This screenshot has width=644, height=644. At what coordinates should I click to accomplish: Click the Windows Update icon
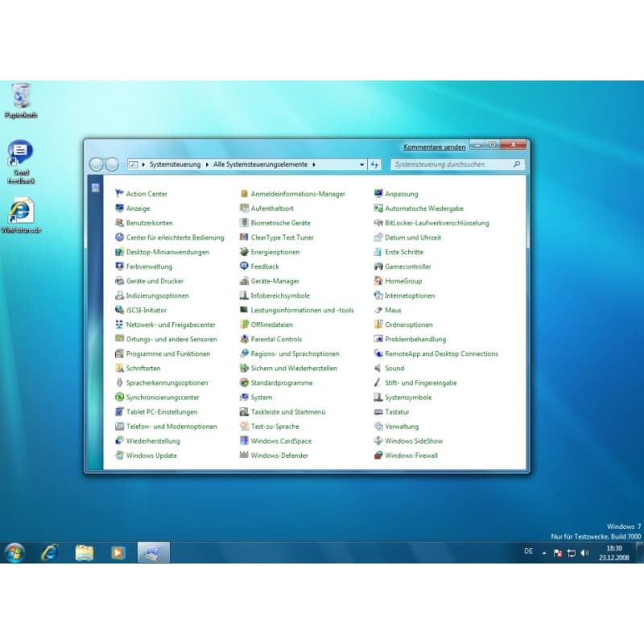coord(119,455)
